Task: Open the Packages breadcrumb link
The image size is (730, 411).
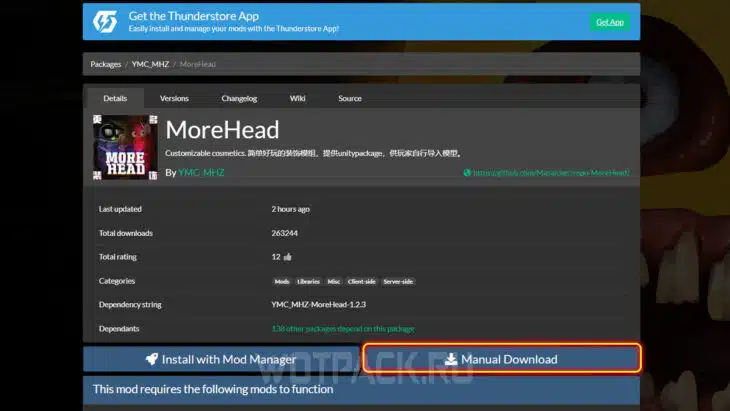Action: [106, 64]
